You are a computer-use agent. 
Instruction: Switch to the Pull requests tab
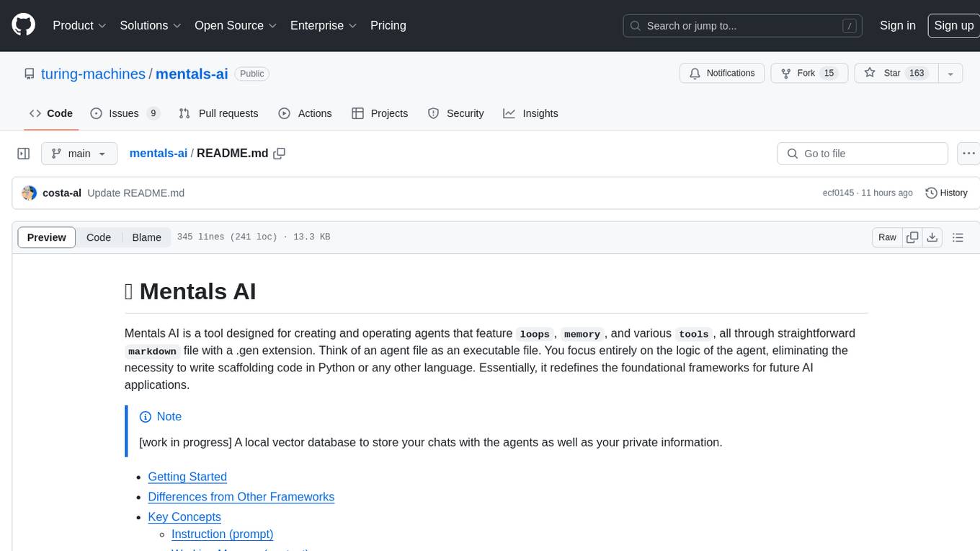pos(218,113)
